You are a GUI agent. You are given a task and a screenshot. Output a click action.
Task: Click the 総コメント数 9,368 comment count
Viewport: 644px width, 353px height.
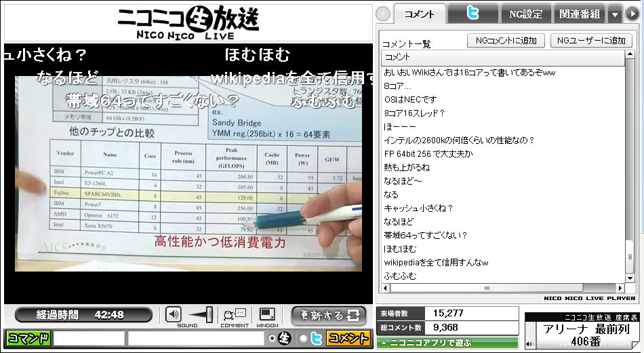447,328
